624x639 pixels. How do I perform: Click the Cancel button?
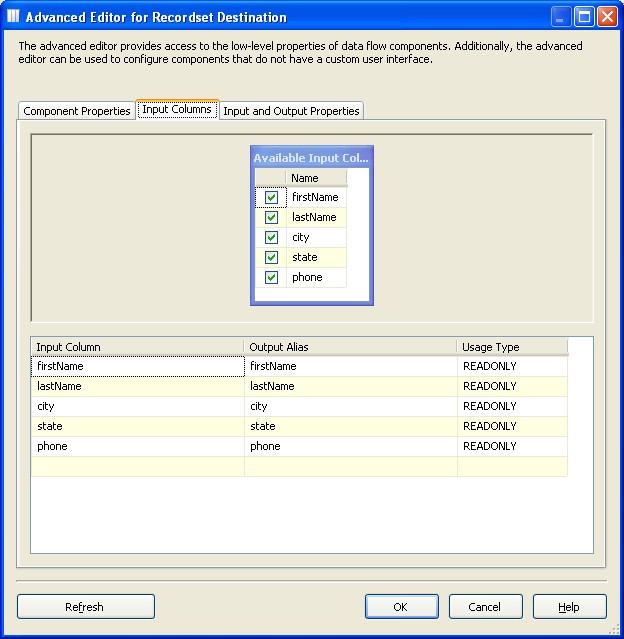coord(485,607)
